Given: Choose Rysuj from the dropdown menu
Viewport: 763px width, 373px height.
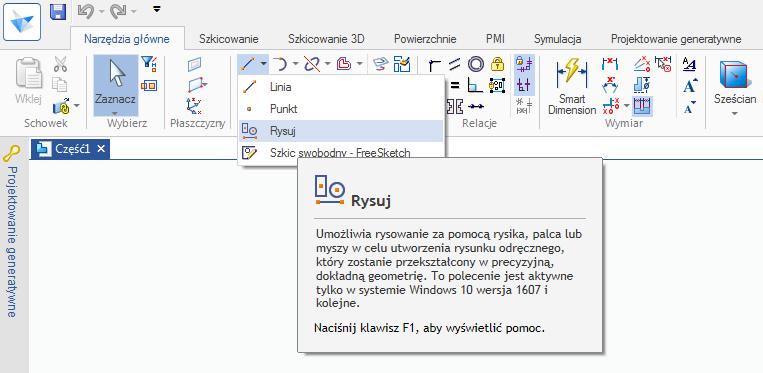Looking at the screenshot, I should point(341,131).
